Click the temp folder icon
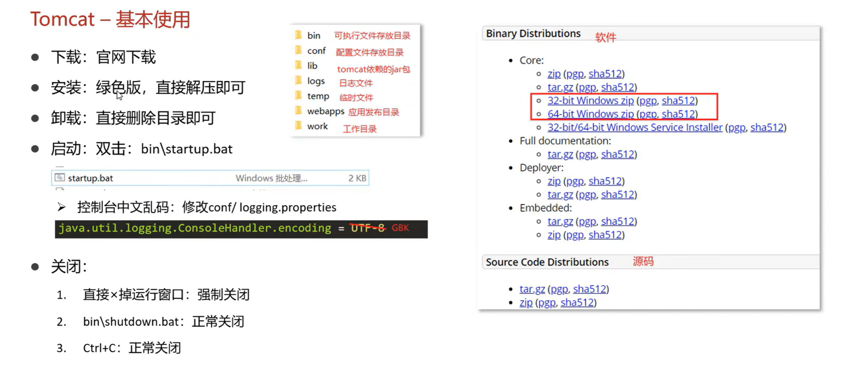 click(299, 96)
